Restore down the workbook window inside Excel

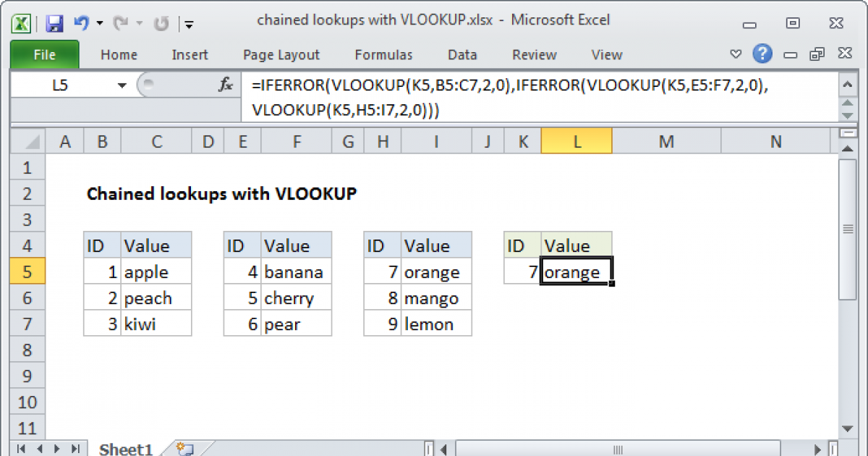(817, 54)
